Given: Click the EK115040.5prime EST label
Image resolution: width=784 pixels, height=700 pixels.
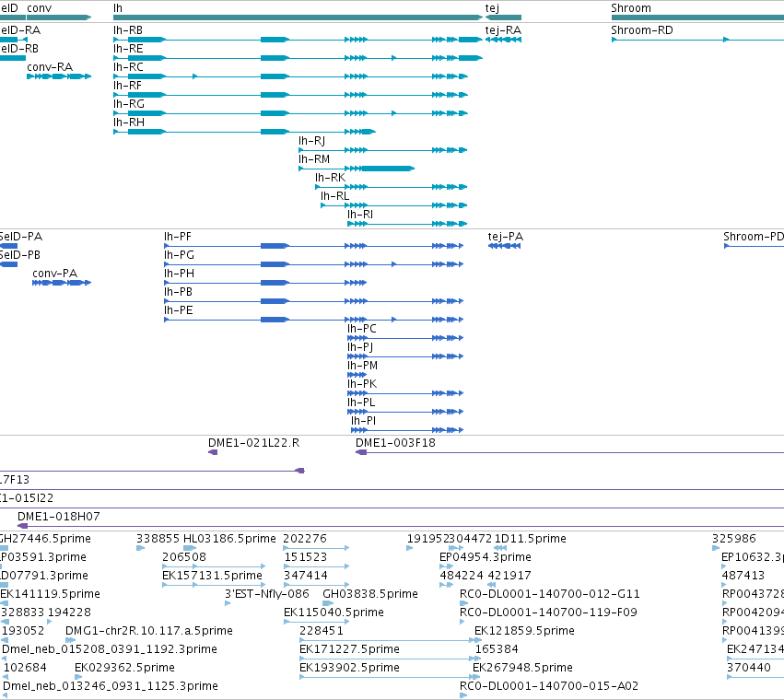Looking at the screenshot, I should (333, 612).
